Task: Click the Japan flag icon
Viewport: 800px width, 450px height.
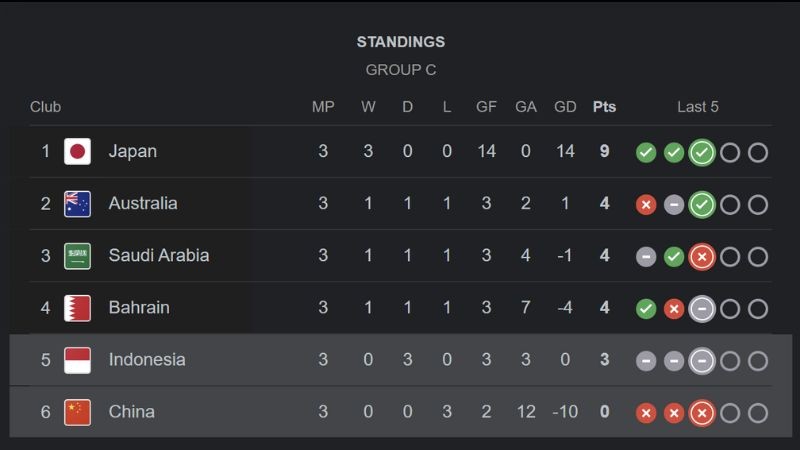Action: (78, 152)
